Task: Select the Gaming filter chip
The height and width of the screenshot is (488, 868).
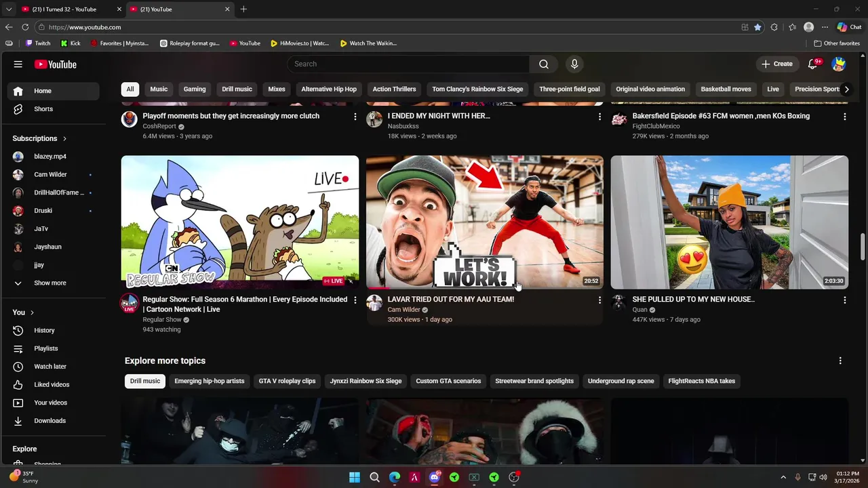Action: (195, 89)
